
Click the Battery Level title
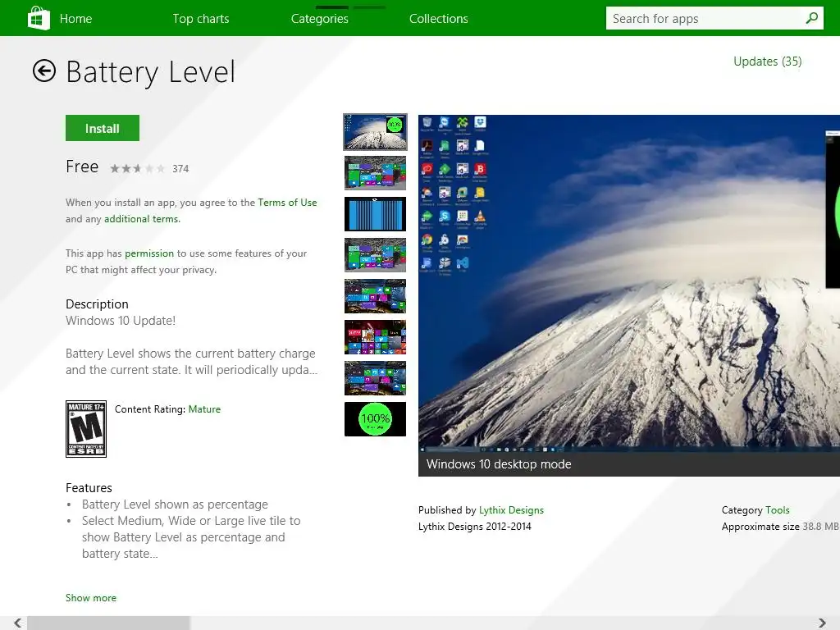click(151, 72)
